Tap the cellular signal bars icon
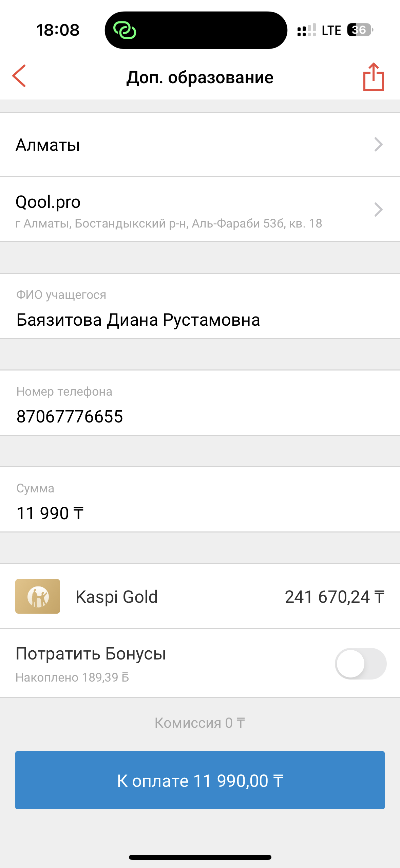 [306, 30]
